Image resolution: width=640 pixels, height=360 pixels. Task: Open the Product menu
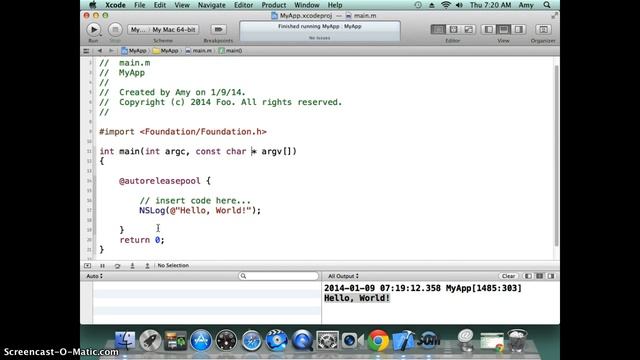273,5
